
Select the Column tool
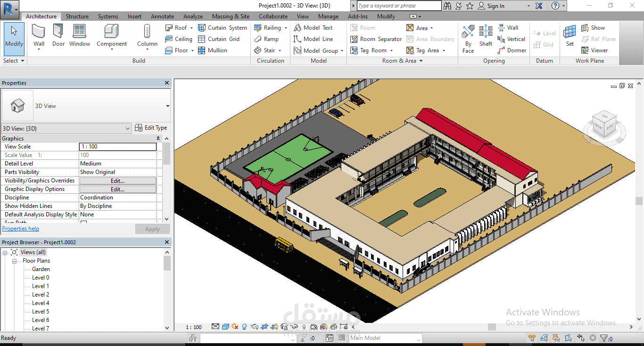147,37
